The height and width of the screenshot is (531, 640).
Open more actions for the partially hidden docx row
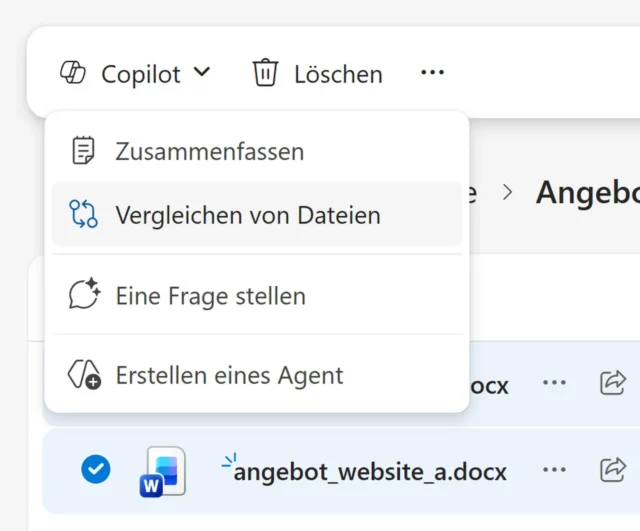pyautogui.click(x=554, y=383)
